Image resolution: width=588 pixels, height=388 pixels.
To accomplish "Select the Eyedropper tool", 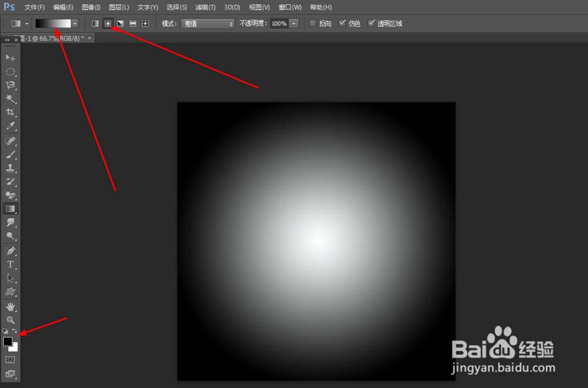I will 10,126.
